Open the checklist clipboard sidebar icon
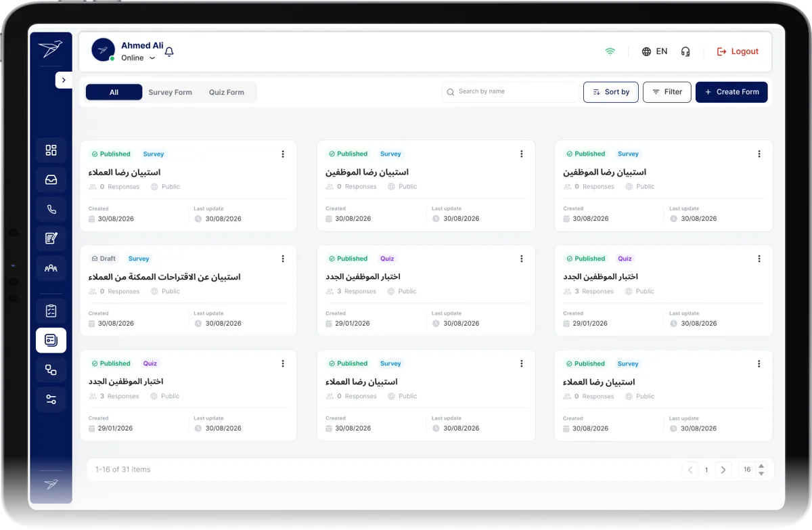This screenshot has width=812, height=530. coord(51,311)
